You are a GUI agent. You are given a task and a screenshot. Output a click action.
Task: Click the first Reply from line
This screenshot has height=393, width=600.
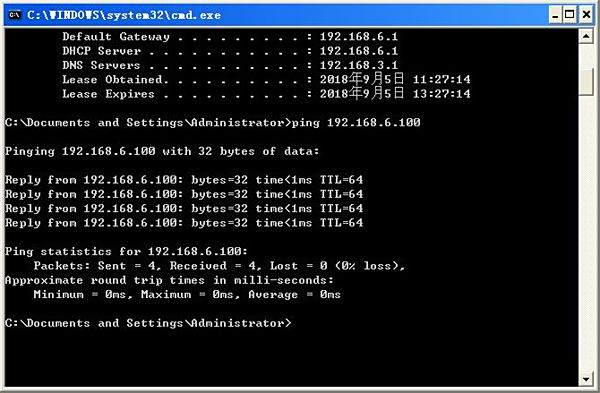184,180
